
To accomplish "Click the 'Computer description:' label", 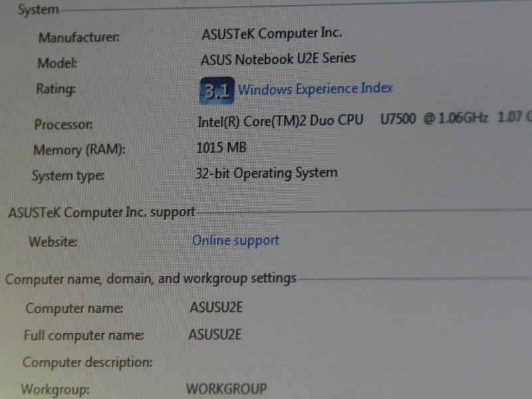I will point(88,362).
